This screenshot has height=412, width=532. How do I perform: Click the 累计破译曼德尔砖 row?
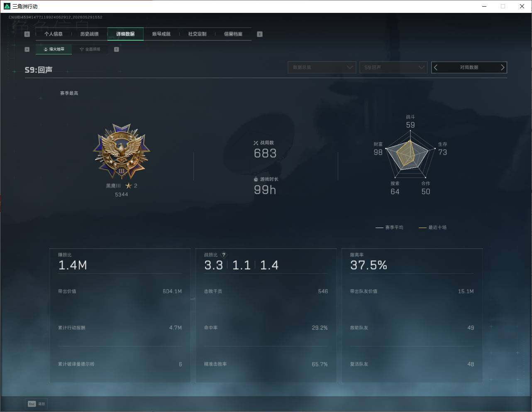coord(120,364)
